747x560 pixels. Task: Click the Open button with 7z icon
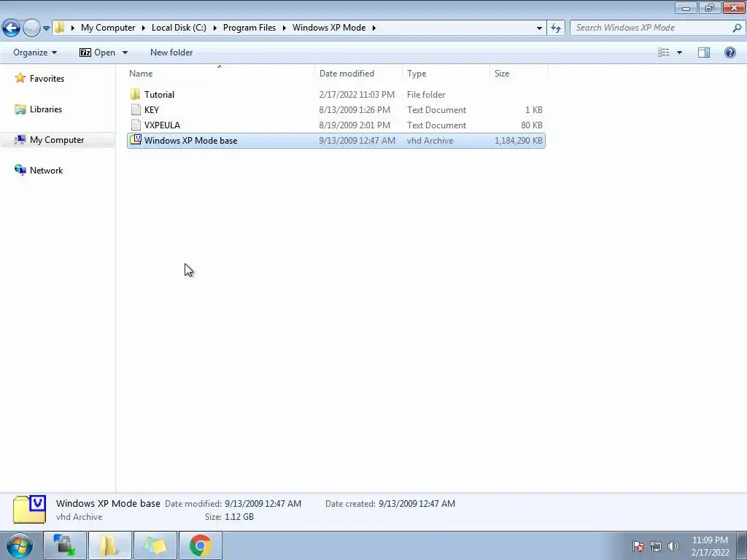coord(98,52)
